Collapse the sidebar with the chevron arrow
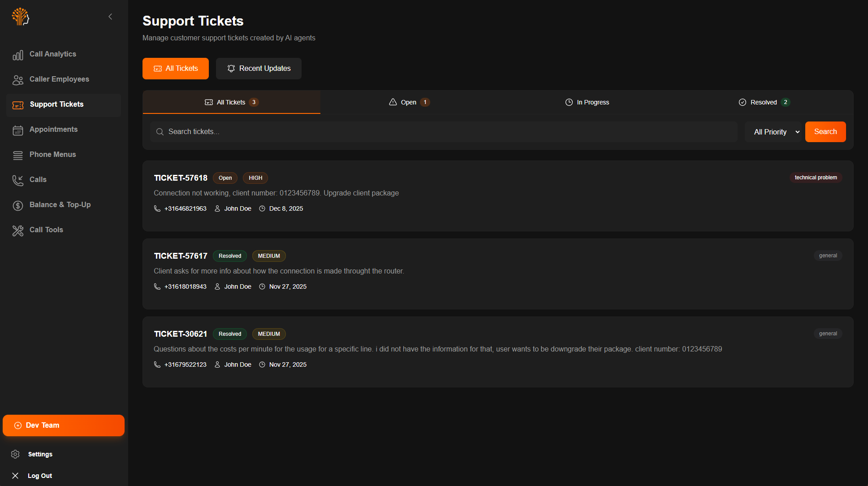 click(110, 17)
